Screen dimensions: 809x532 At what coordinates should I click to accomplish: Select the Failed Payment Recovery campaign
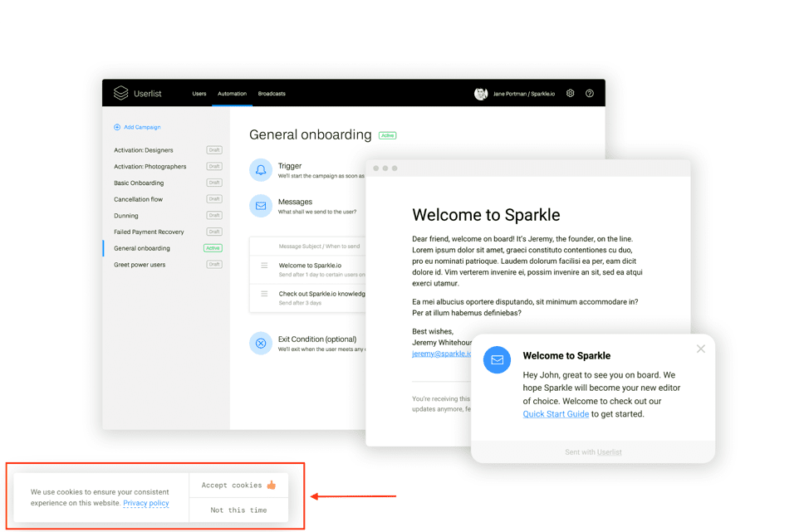(x=150, y=232)
